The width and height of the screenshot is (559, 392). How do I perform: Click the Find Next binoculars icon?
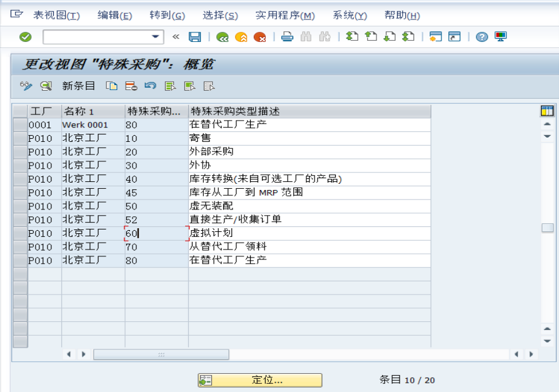pos(325,37)
